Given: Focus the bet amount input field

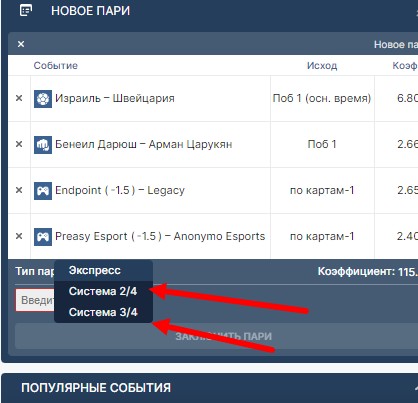Looking at the screenshot, I should [35, 300].
